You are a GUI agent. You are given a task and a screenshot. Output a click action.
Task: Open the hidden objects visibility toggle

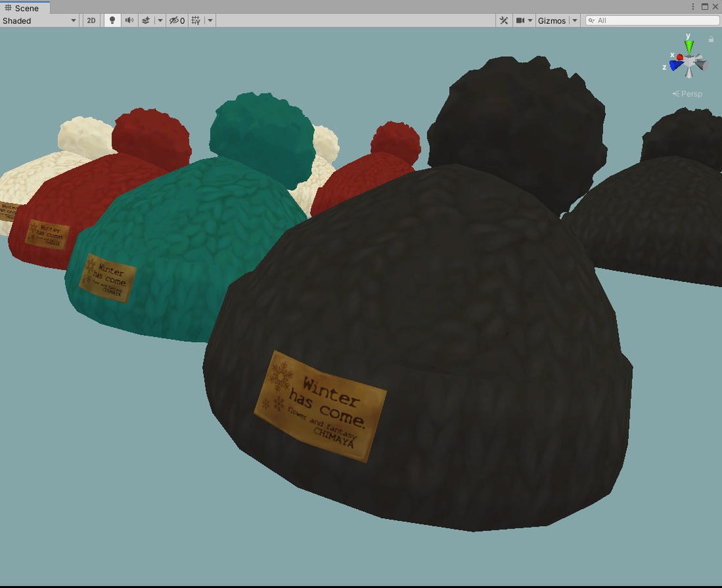(176, 20)
